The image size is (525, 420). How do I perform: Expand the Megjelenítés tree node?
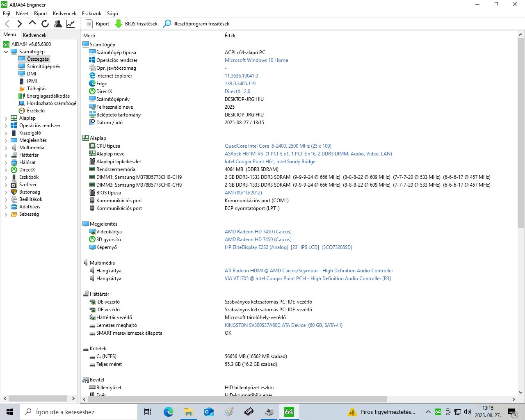coord(6,140)
